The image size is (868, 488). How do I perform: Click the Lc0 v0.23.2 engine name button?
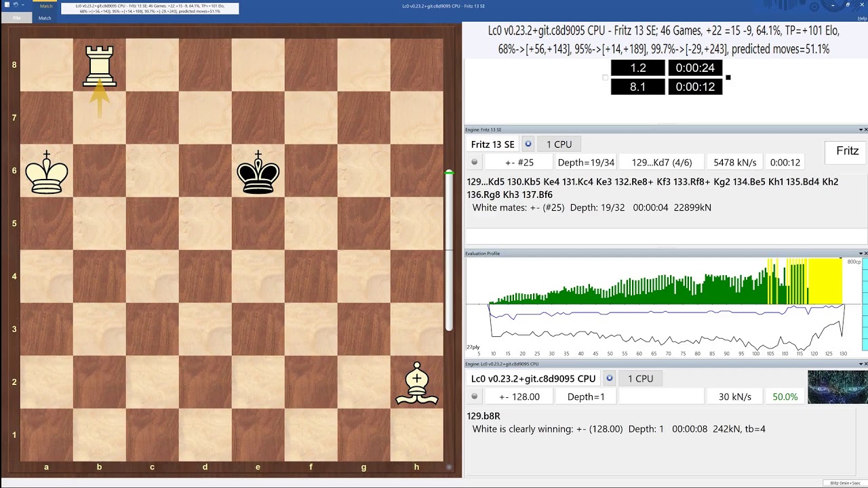coord(534,378)
